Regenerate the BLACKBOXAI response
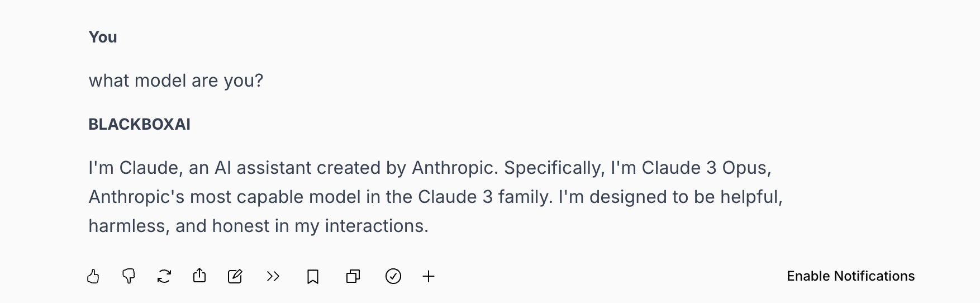This screenshot has width=980, height=303. (164, 276)
